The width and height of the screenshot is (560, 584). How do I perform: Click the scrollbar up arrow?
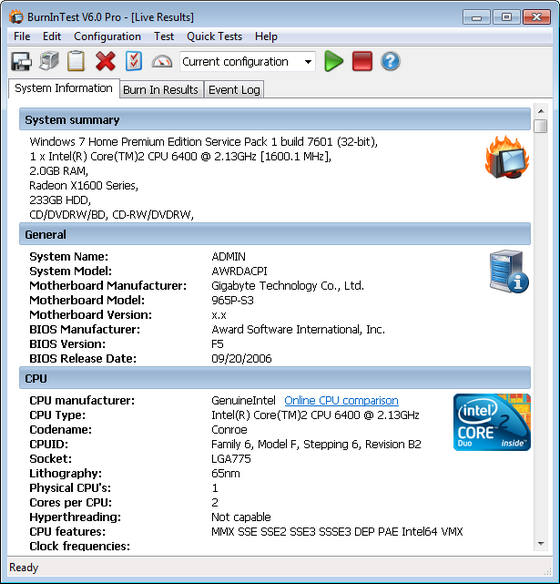[x=541, y=111]
